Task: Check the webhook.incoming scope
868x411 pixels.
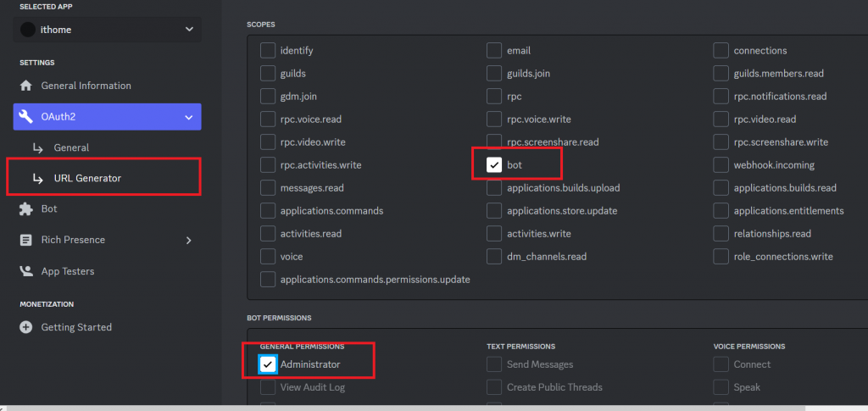Action: coord(721,165)
